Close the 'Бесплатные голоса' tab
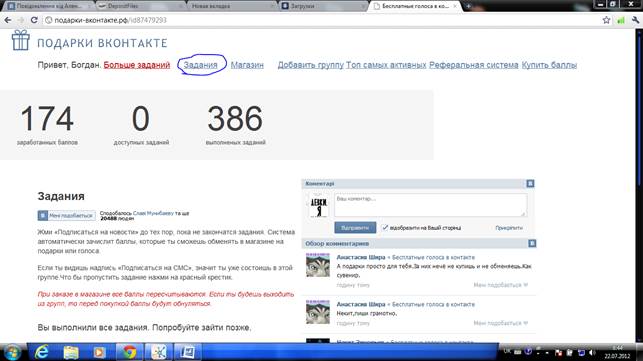The height and width of the screenshot is (361, 643). pos(455,6)
